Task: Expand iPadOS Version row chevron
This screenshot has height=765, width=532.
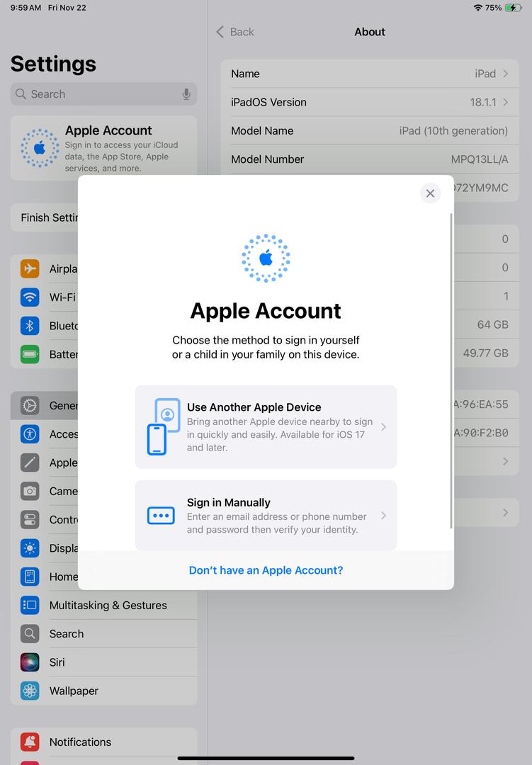Action: coord(506,102)
